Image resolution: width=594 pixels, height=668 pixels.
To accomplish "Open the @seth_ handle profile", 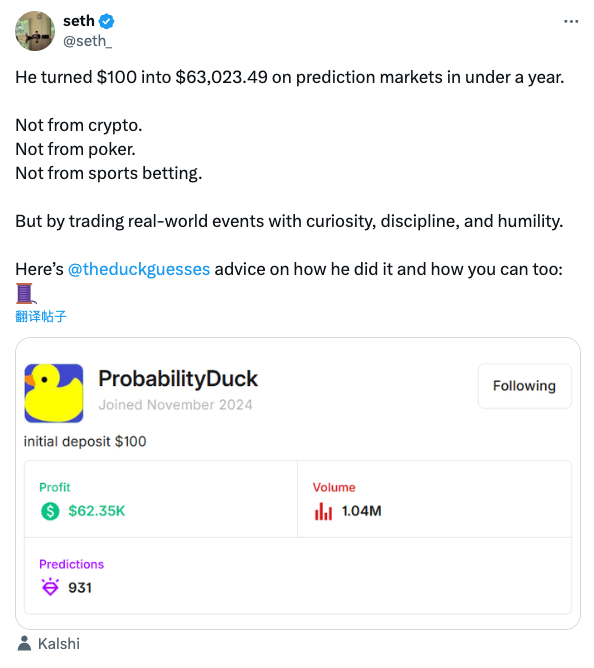I will (x=87, y=41).
